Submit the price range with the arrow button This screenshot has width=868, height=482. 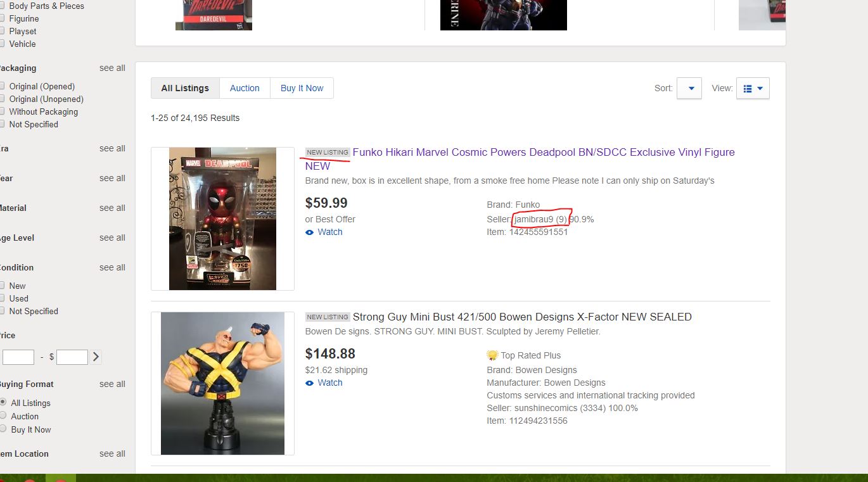(96, 357)
